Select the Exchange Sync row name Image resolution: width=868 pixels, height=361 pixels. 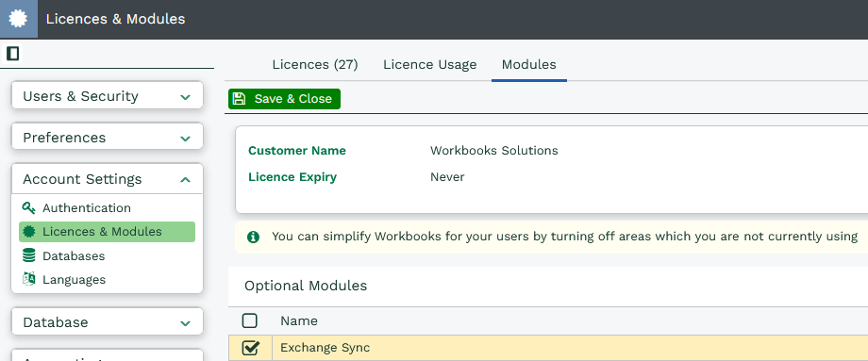coord(325,348)
